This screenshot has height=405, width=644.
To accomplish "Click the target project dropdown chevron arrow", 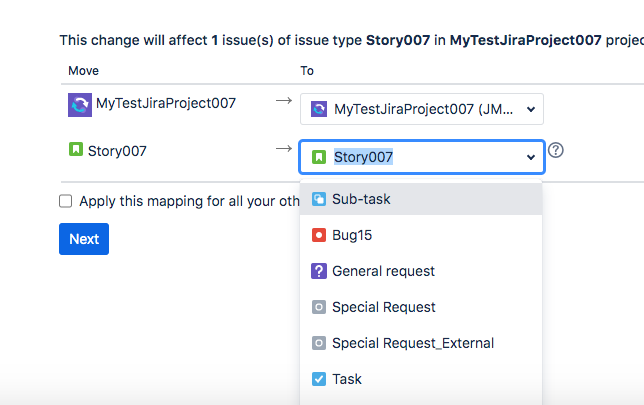I will [x=529, y=109].
